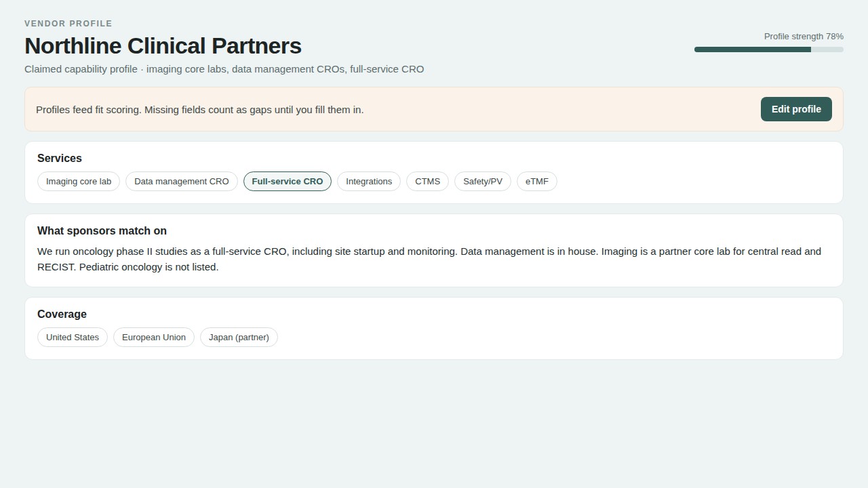The height and width of the screenshot is (488, 868).
Task: Click the What sponsors match on heading
Action: 102,231
